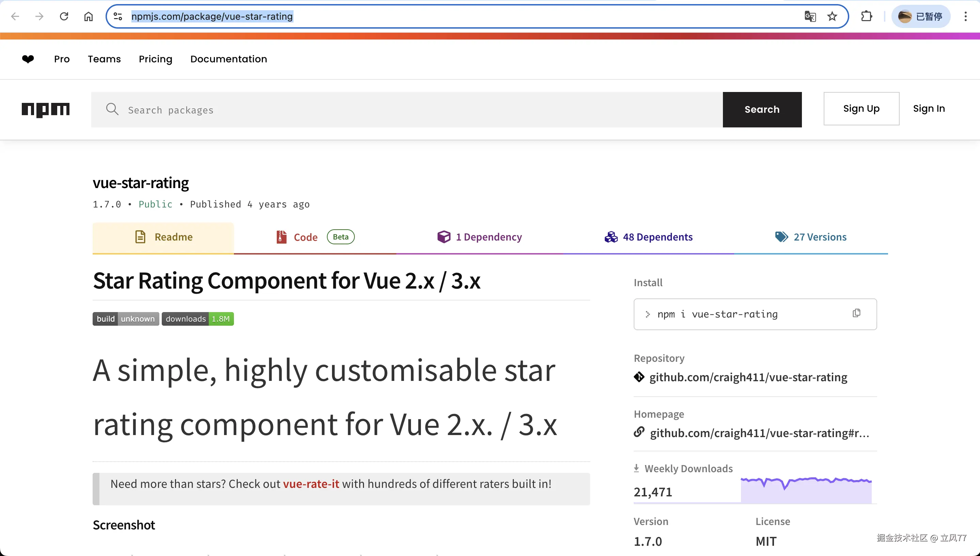Click the Dependency box icon
The image size is (980, 556).
[x=444, y=237]
